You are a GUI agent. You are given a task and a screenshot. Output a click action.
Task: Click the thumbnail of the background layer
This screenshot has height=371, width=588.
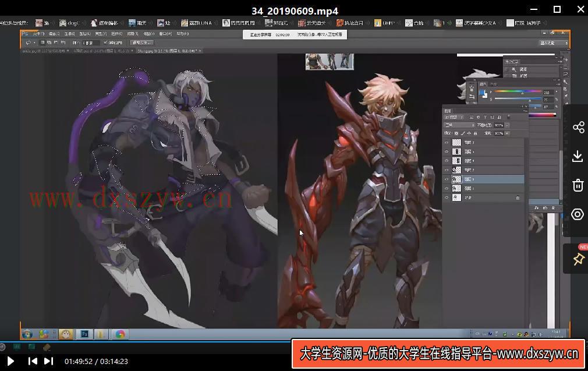pos(457,197)
